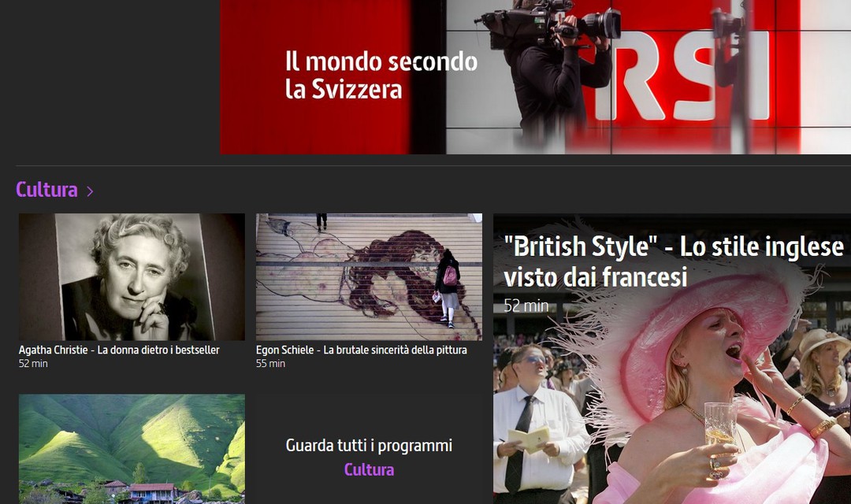
Task: Click the '55 min' duration under Egon Schiele
Action: [x=270, y=364]
